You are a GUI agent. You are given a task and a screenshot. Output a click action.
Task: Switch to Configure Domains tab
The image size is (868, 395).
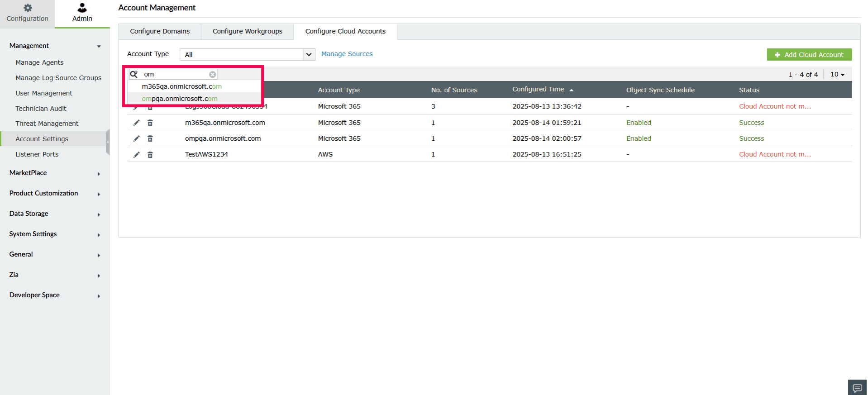pyautogui.click(x=160, y=31)
